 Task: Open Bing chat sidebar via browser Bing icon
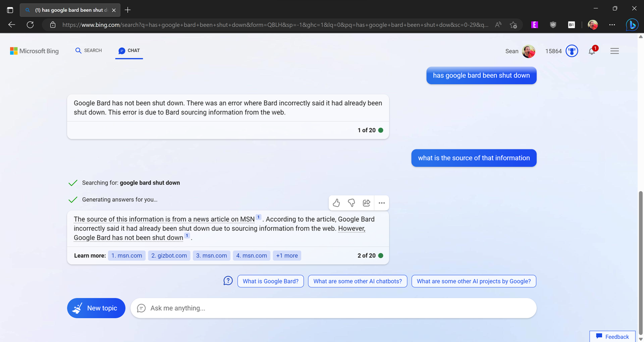pos(632,24)
